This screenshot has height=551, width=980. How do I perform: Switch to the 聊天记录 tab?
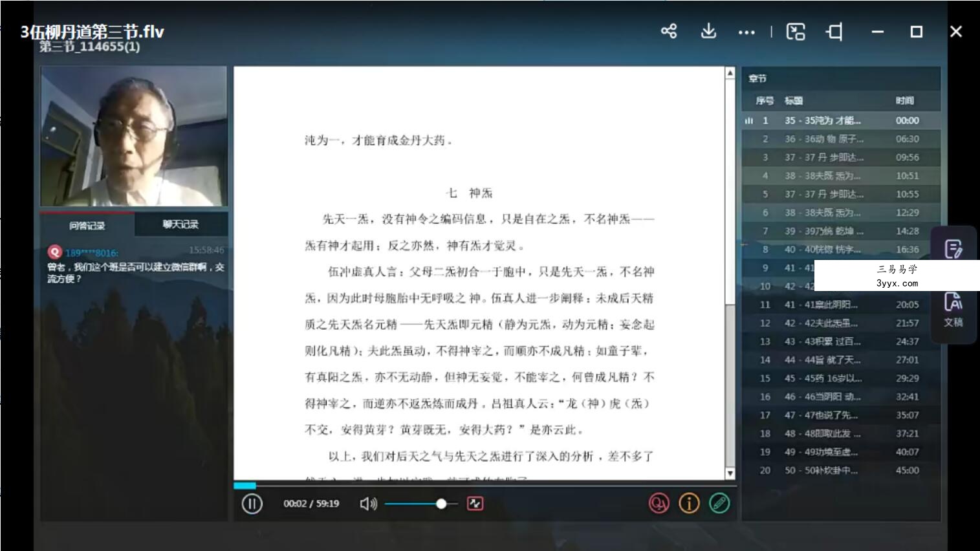[x=180, y=224]
